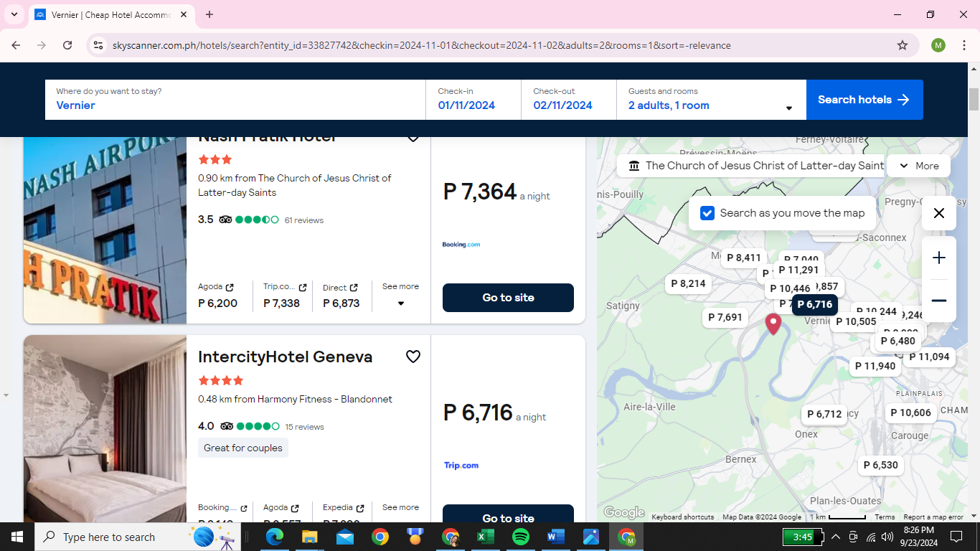Choose Trip.com price P 7,338
Screen dimensions: 980x551
281,303
